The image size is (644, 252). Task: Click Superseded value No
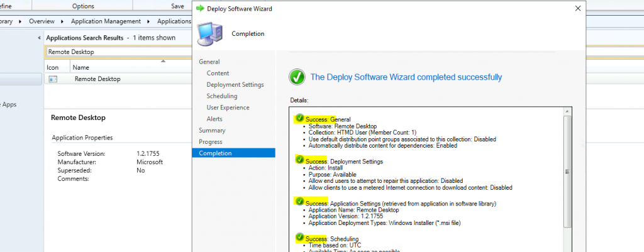click(140, 170)
